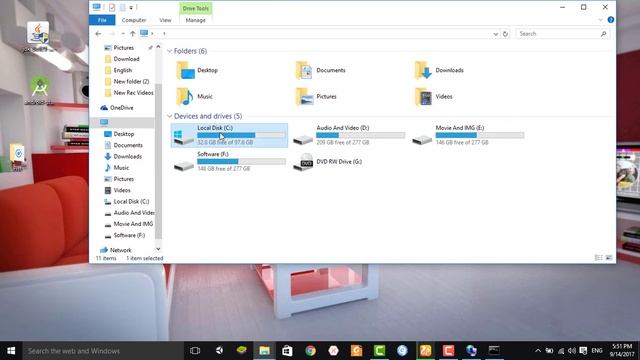
Task: Click the Drive Tools contextual tab
Action: pyautogui.click(x=196, y=8)
